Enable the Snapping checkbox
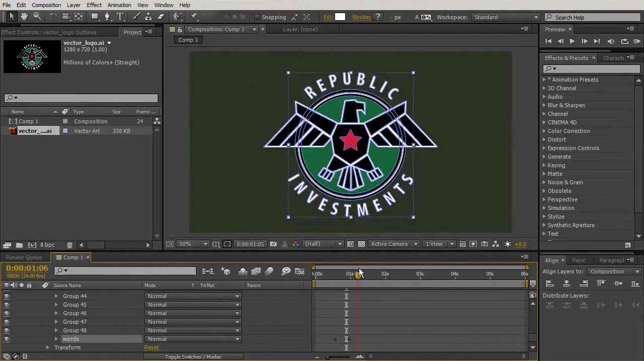The image size is (644, 361). click(x=257, y=17)
